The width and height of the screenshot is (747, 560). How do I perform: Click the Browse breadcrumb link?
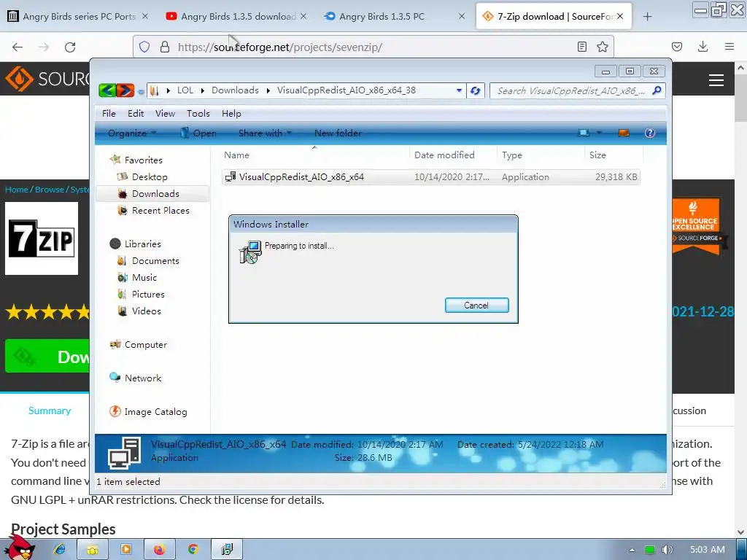click(50, 190)
